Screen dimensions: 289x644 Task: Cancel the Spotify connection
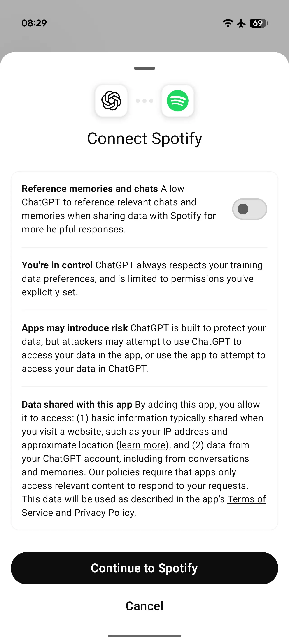coord(144,606)
